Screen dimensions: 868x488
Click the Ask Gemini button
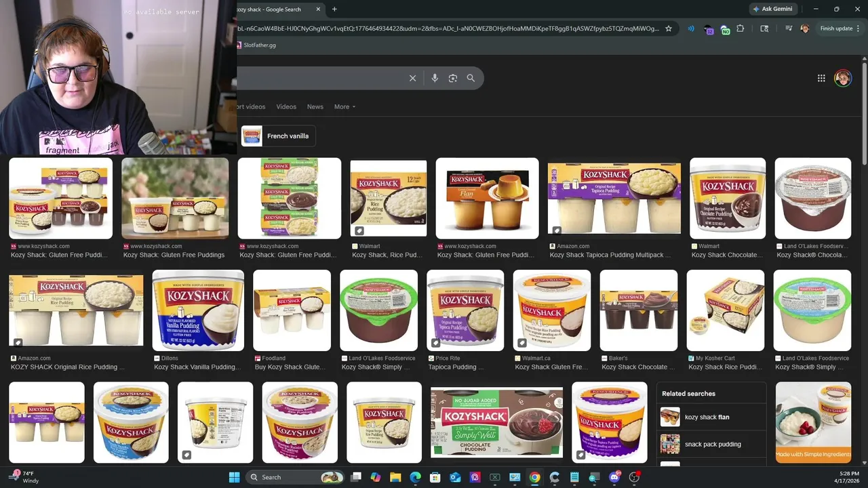pyautogui.click(x=772, y=9)
